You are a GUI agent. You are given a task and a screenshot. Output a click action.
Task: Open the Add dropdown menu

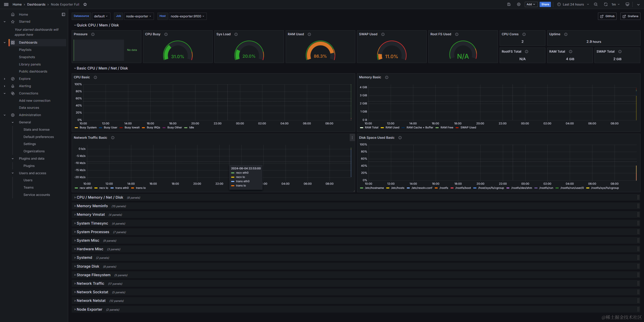[x=531, y=4]
